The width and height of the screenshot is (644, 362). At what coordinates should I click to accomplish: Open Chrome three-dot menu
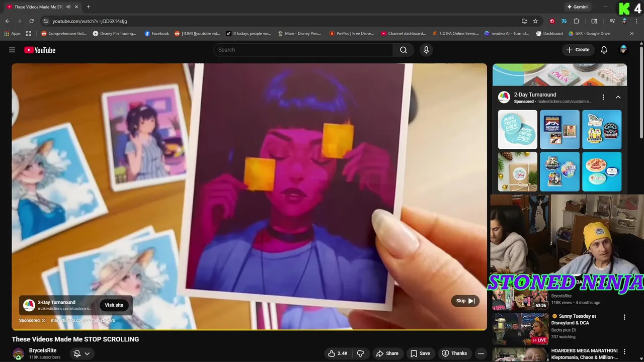pos(637,21)
